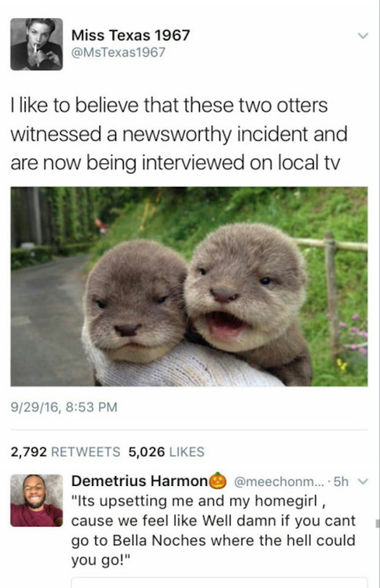Expand the tweet options chevron at top

pos(363,36)
